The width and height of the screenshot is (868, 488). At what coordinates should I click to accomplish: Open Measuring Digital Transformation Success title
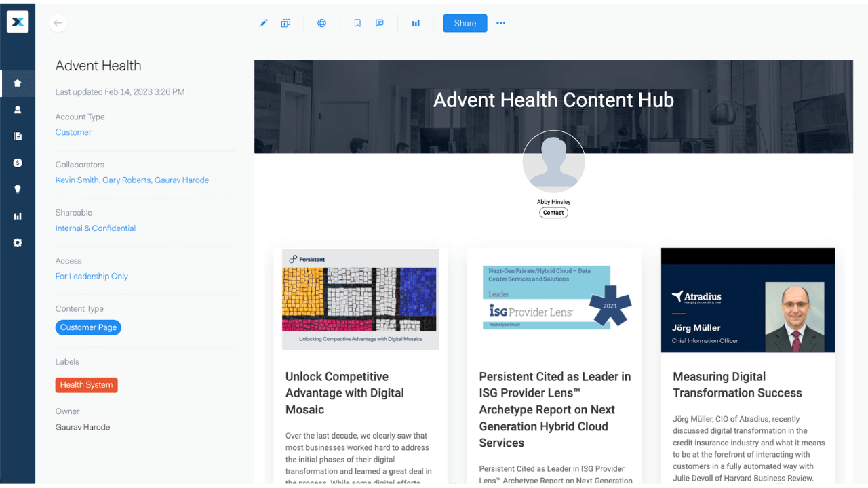click(737, 385)
